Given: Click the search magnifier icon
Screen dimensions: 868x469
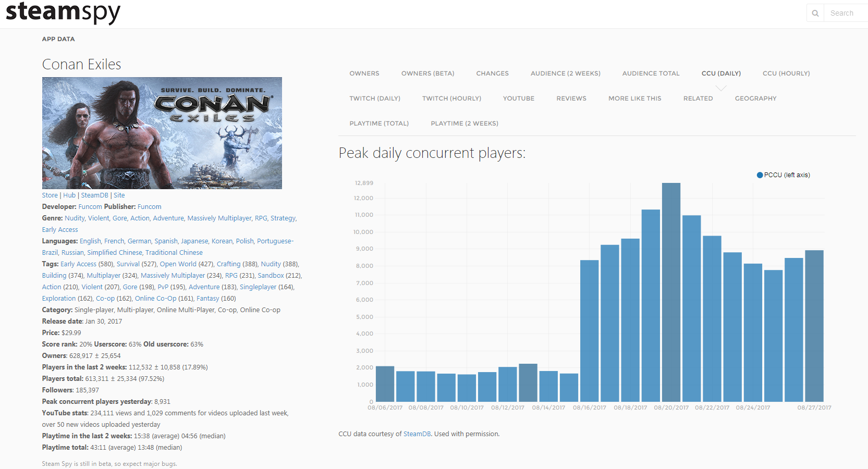Looking at the screenshot, I should tap(815, 13).
